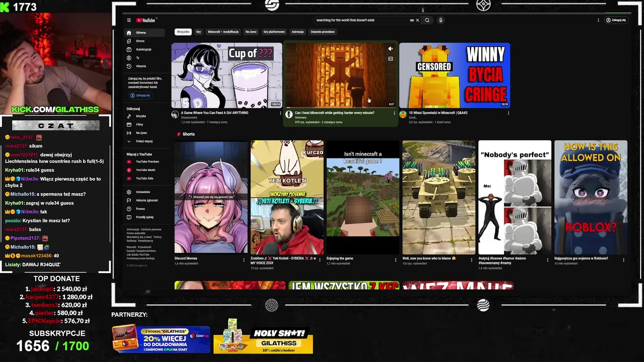Expand Pokaż więcej in the sidebar

(145, 141)
